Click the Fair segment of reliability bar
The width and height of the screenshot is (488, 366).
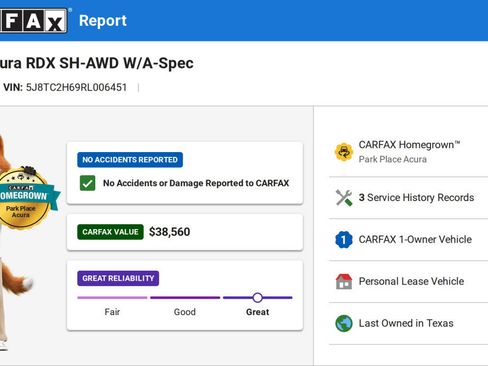(x=112, y=298)
